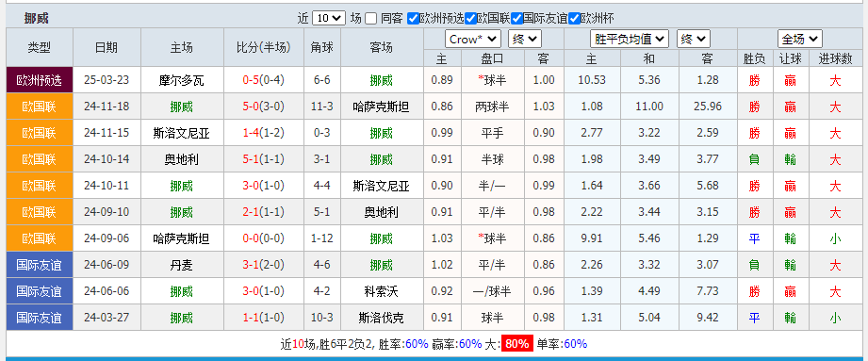
Task: Open score 1-1(1-0) match details
Action: coord(264,318)
